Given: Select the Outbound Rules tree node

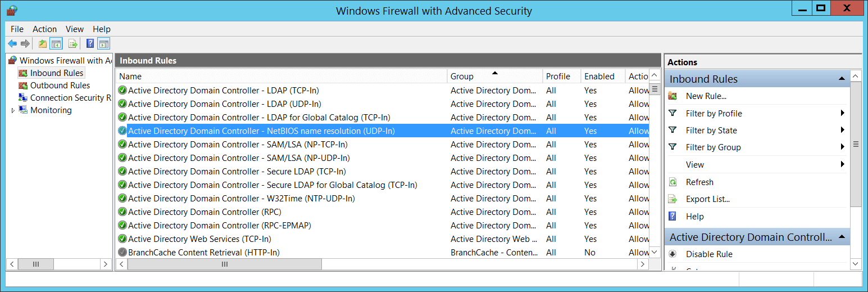Looking at the screenshot, I should [x=60, y=86].
